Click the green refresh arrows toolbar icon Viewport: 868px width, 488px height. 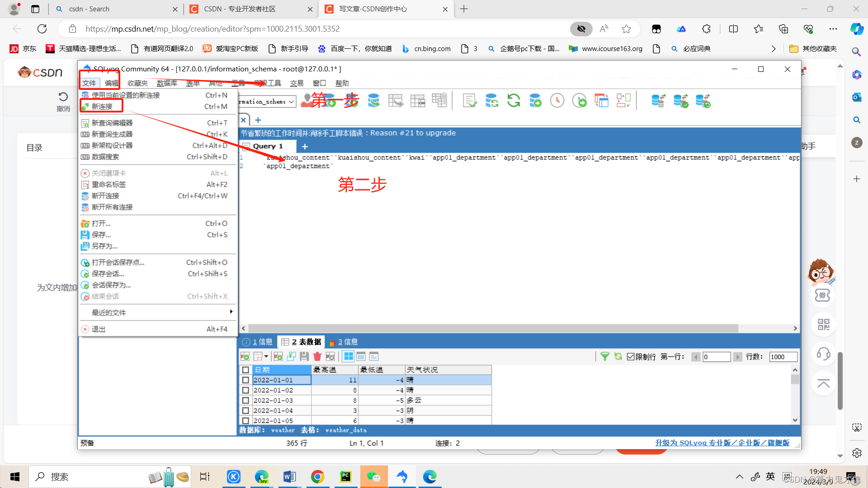point(514,100)
